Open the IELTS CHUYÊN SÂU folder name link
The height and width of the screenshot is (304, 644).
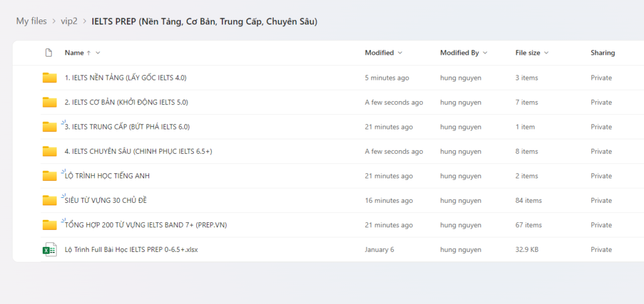(138, 151)
